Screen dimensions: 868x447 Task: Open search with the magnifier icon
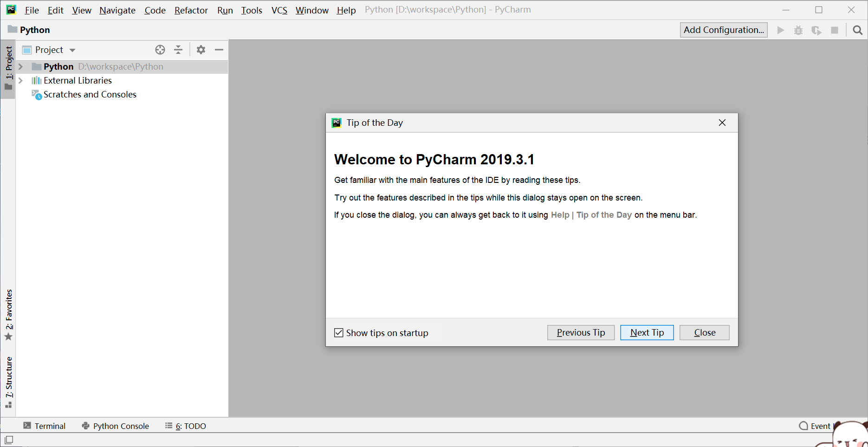[x=857, y=30]
